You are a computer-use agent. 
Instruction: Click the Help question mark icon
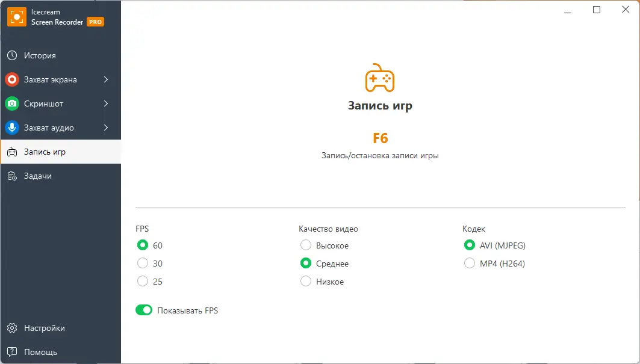[x=11, y=352]
